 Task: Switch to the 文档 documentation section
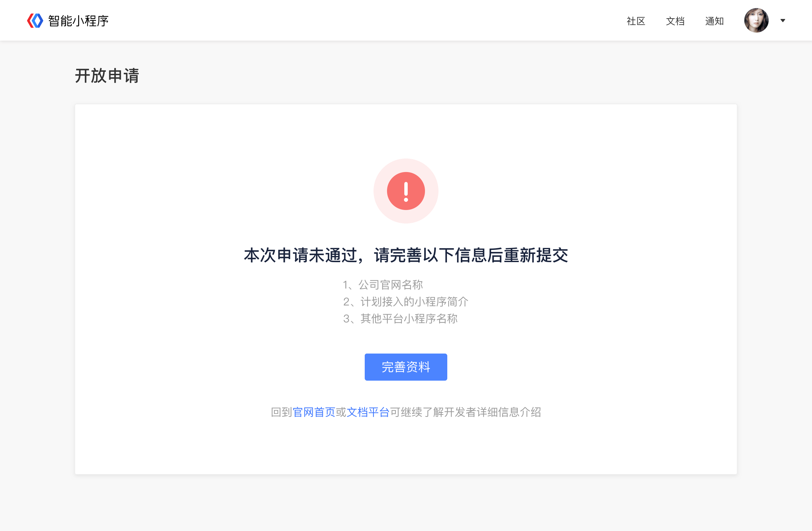675,21
